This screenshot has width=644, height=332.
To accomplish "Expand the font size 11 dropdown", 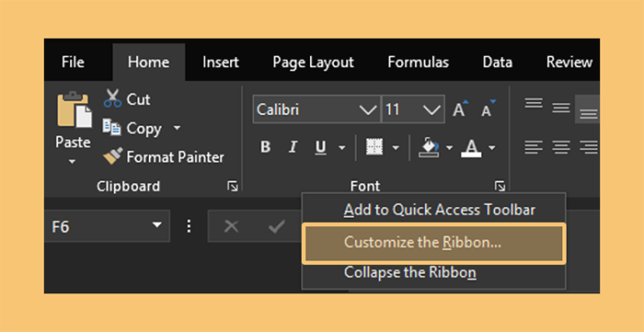I will 431,109.
